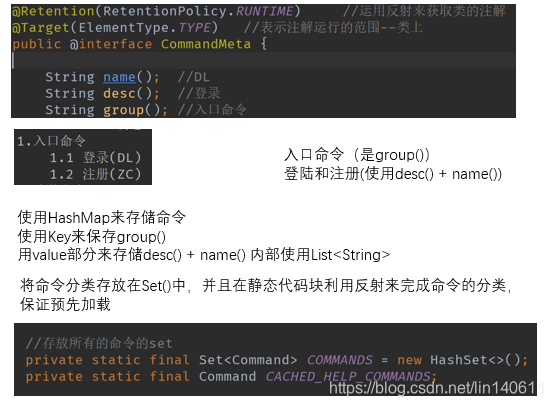Click the desc() method declaration
553x407 pixels.
tap(102, 93)
